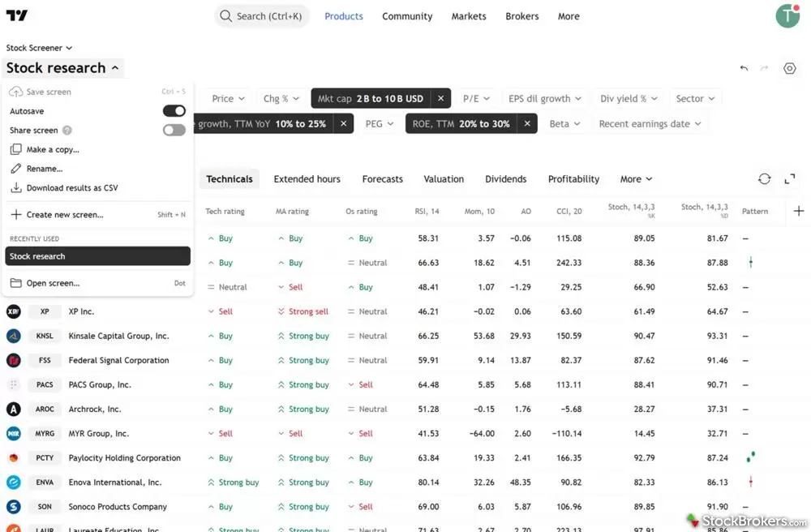The image size is (811, 532).
Task: Click the undo arrow icon
Action: click(x=744, y=68)
